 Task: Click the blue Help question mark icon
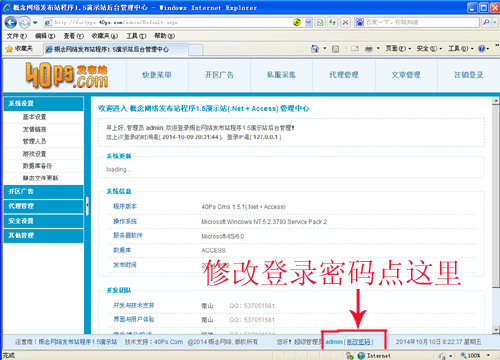(482, 49)
